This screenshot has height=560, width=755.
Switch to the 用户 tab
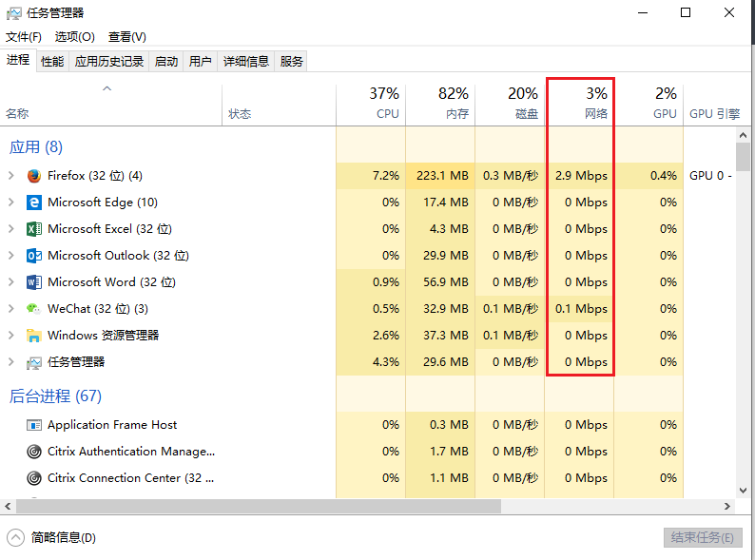coord(201,62)
